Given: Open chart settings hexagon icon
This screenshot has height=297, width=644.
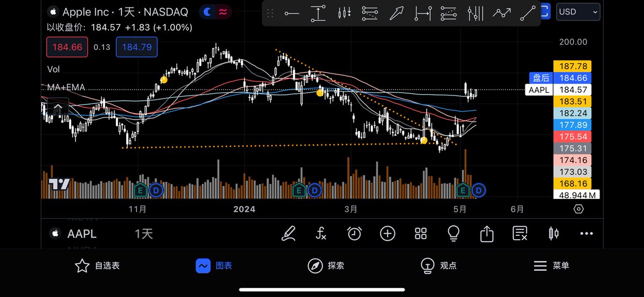Looking at the screenshot, I should 579,209.
